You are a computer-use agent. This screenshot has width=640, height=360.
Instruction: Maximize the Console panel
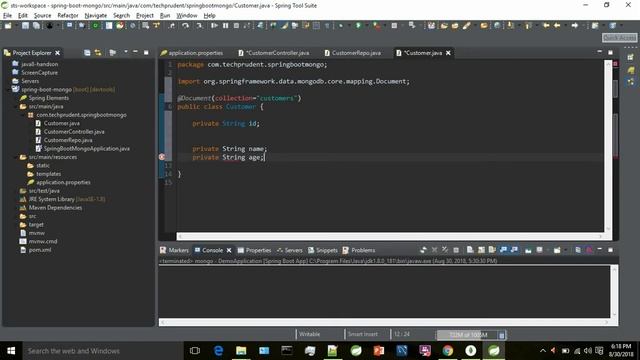(610, 250)
